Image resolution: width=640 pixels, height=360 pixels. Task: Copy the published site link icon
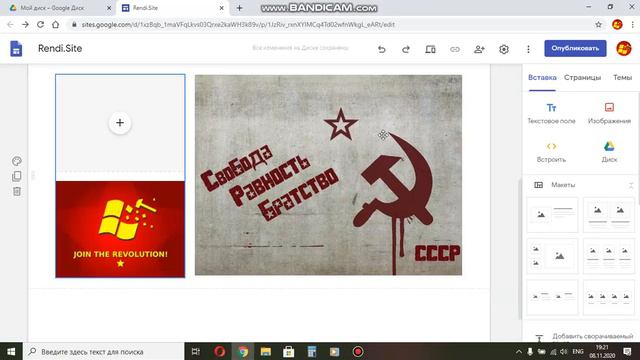[455, 49]
